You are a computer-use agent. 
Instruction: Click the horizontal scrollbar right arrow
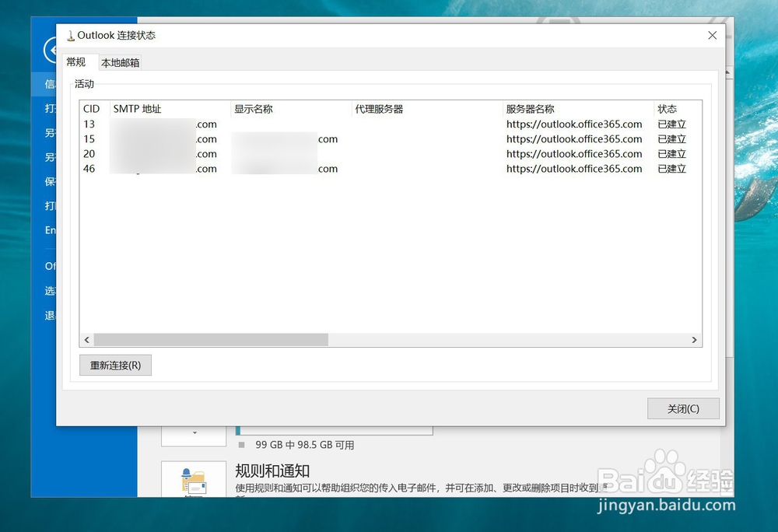tap(694, 340)
